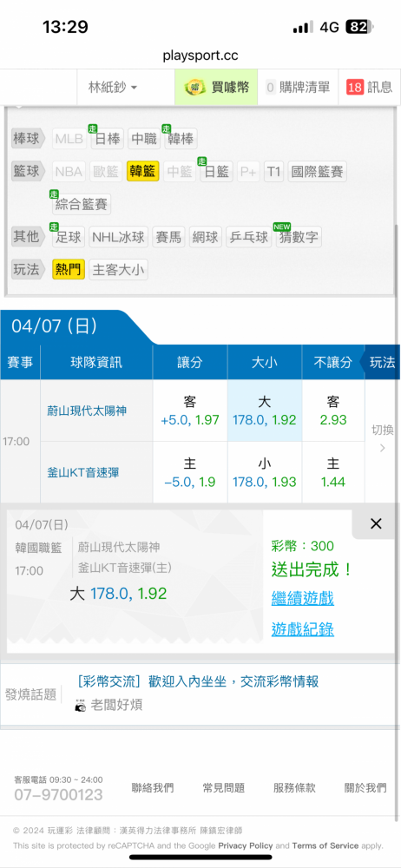
Task: Open the 18 訊息 notification badge
Action: tap(369, 87)
